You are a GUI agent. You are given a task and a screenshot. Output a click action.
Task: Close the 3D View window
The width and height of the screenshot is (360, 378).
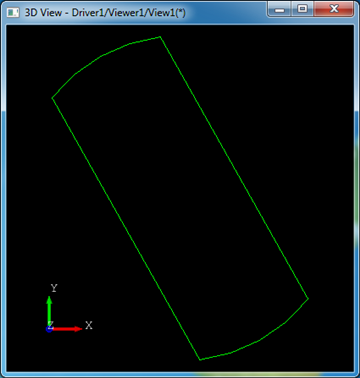click(334, 9)
